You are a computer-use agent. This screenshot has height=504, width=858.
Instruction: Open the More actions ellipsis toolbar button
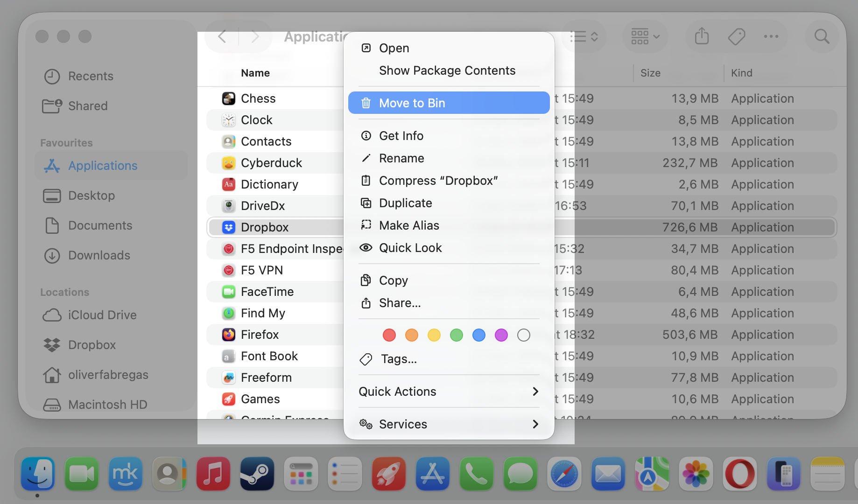(771, 36)
